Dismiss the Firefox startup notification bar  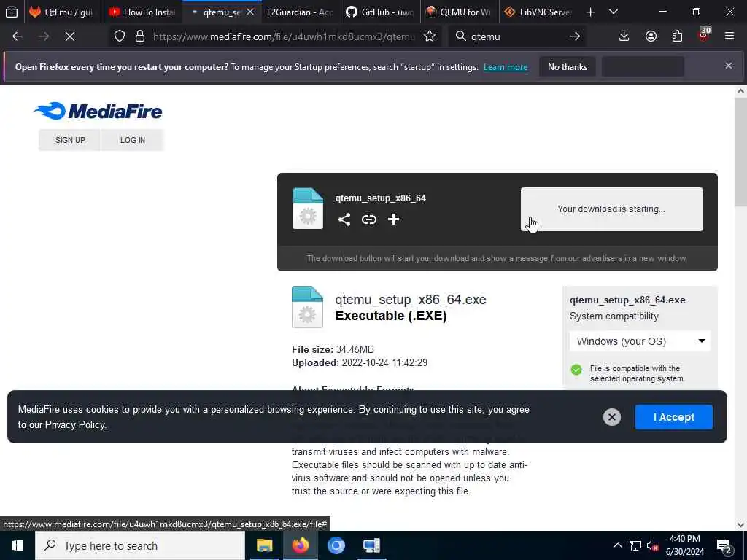pyautogui.click(x=729, y=66)
